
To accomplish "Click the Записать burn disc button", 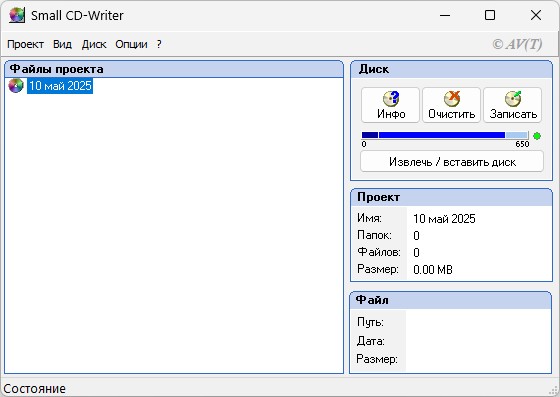I will 512,105.
